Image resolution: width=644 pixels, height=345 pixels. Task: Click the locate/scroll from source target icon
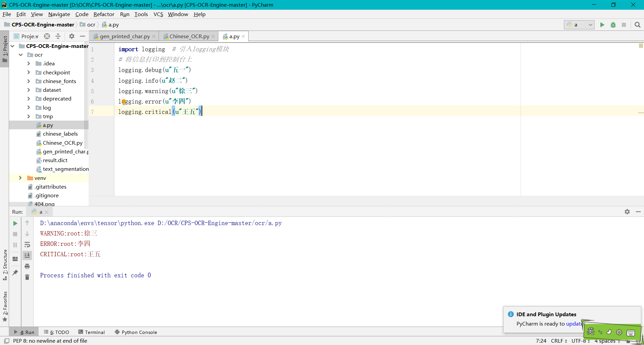(47, 36)
